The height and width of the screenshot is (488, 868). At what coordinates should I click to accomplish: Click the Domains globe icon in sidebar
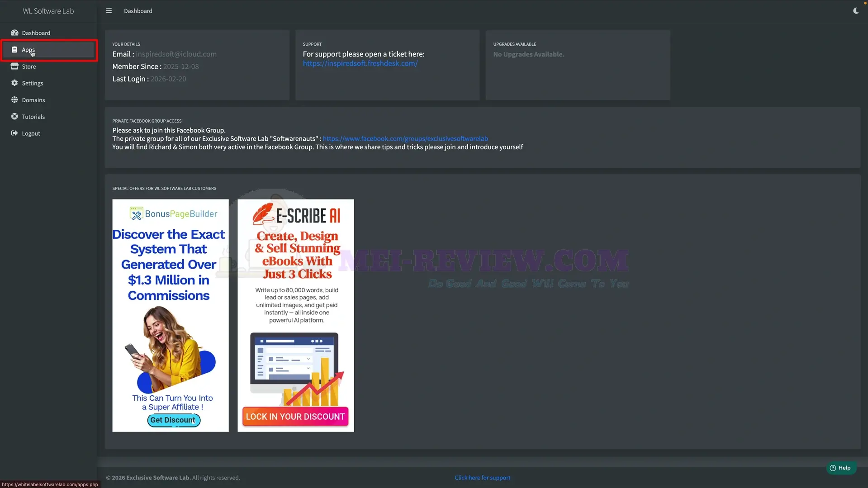tap(14, 100)
